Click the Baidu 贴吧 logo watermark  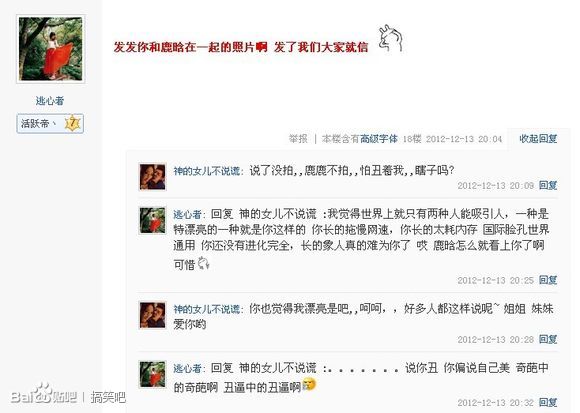44,394
